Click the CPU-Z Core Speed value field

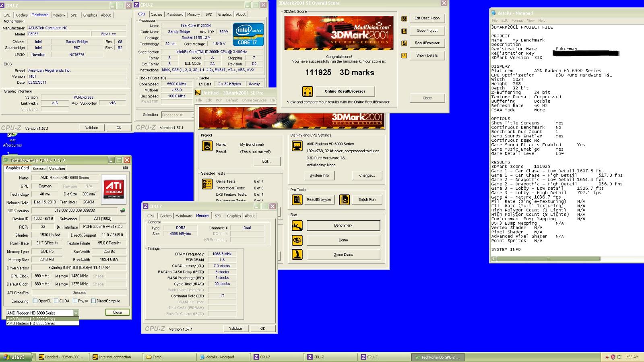[177, 84]
